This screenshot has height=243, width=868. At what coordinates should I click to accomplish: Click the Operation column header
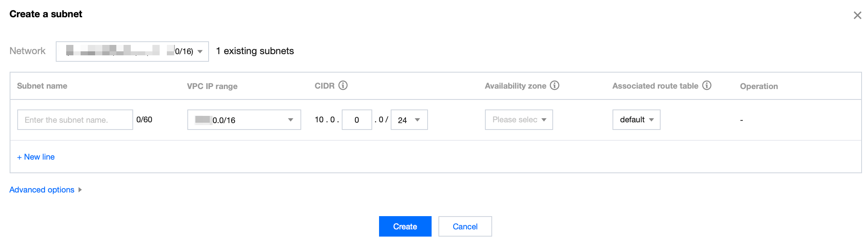pyautogui.click(x=758, y=86)
